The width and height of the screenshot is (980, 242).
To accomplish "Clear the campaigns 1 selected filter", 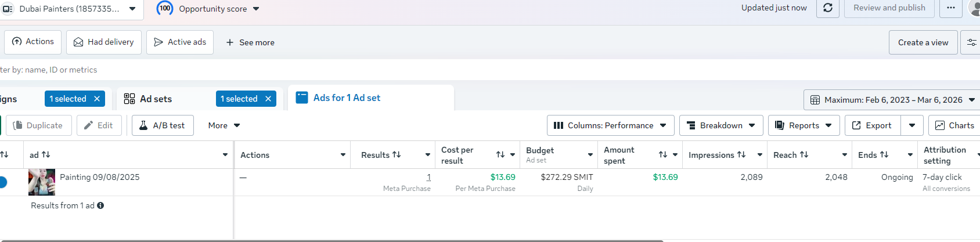I will 97,99.
